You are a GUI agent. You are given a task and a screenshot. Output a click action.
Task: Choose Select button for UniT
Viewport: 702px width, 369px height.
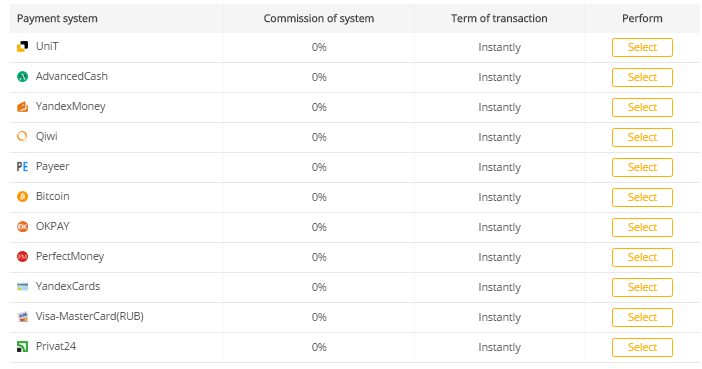(642, 47)
